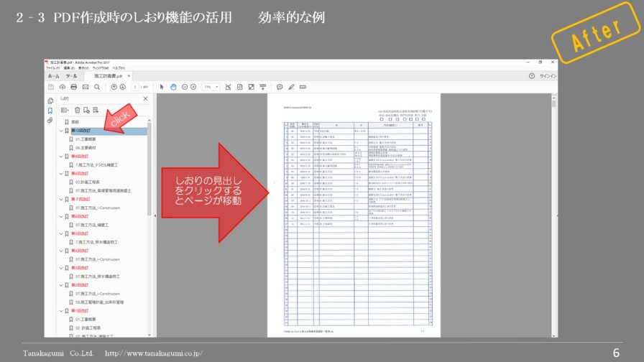The height and width of the screenshot is (362, 644).
Task: Open the bookmark options dropdown menu
Action: pyautogui.click(x=65, y=110)
